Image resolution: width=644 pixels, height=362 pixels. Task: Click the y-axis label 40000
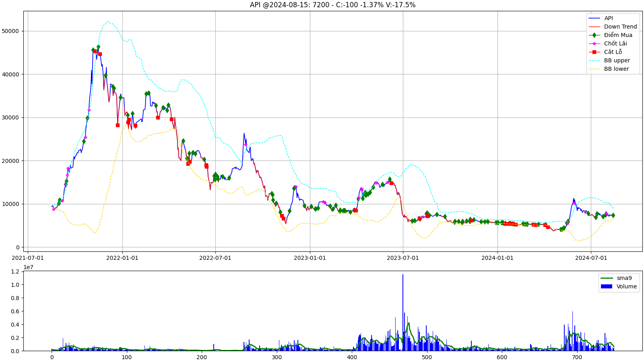coord(10,74)
